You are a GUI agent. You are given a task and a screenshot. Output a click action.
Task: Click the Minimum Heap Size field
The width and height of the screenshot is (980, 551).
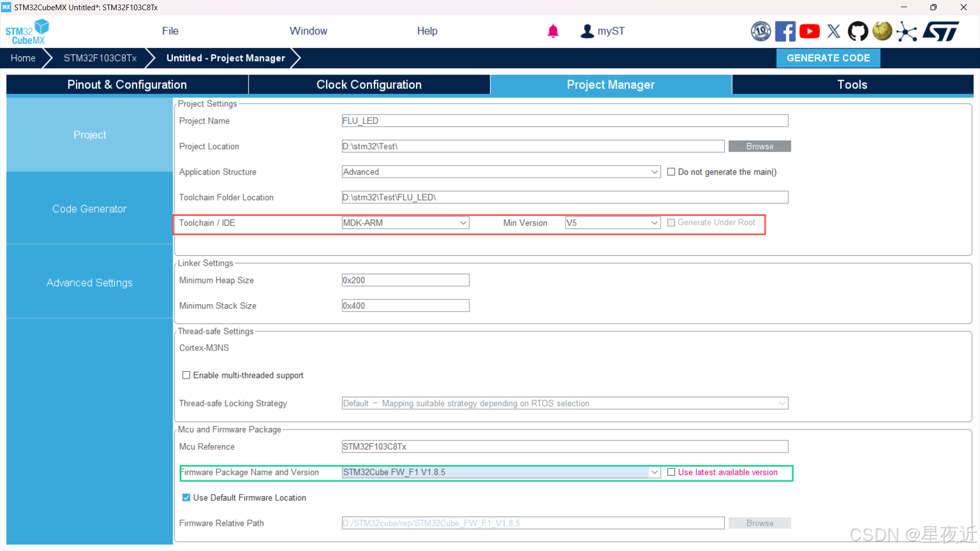(x=405, y=280)
